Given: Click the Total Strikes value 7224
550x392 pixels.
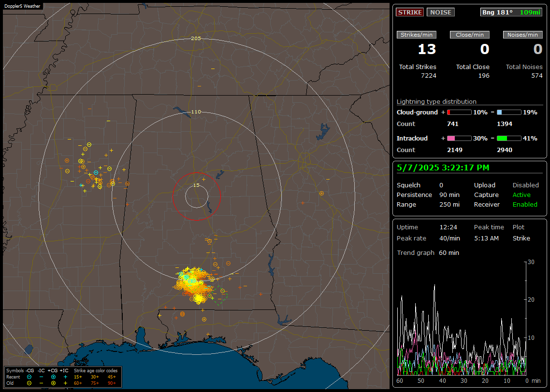Looking at the screenshot, I should [429, 76].
